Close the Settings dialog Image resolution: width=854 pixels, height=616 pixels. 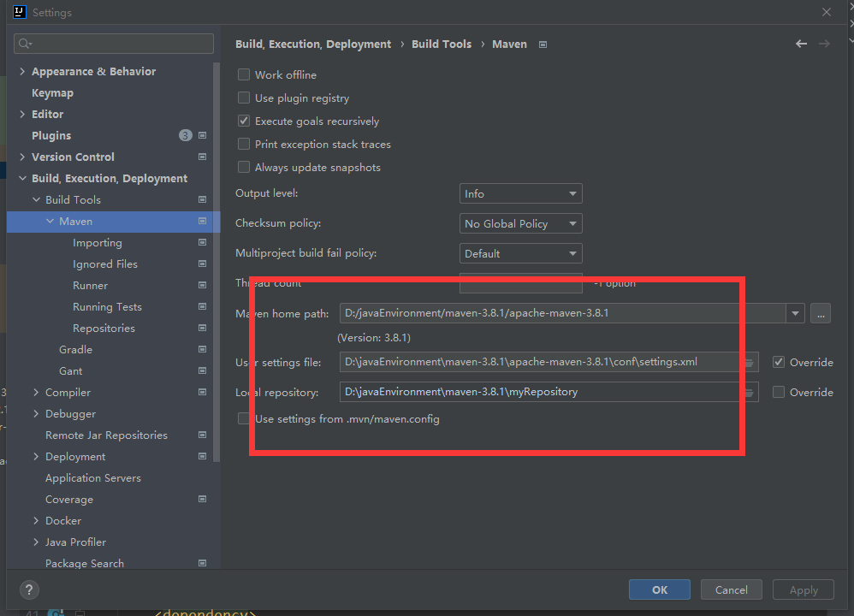pos(827,12)
